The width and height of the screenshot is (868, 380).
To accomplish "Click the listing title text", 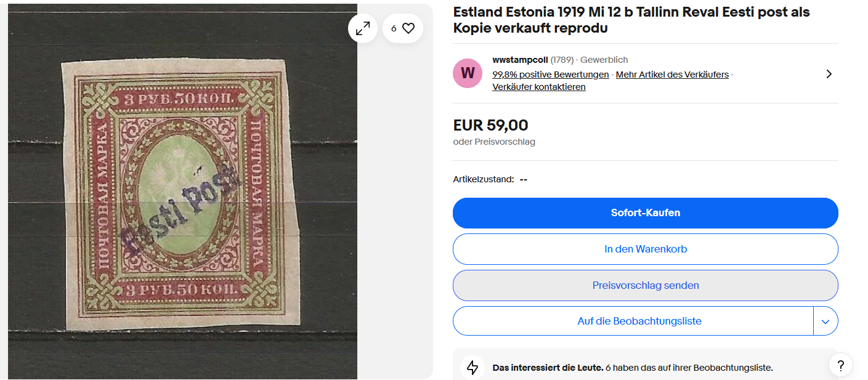I will point(631,20).
